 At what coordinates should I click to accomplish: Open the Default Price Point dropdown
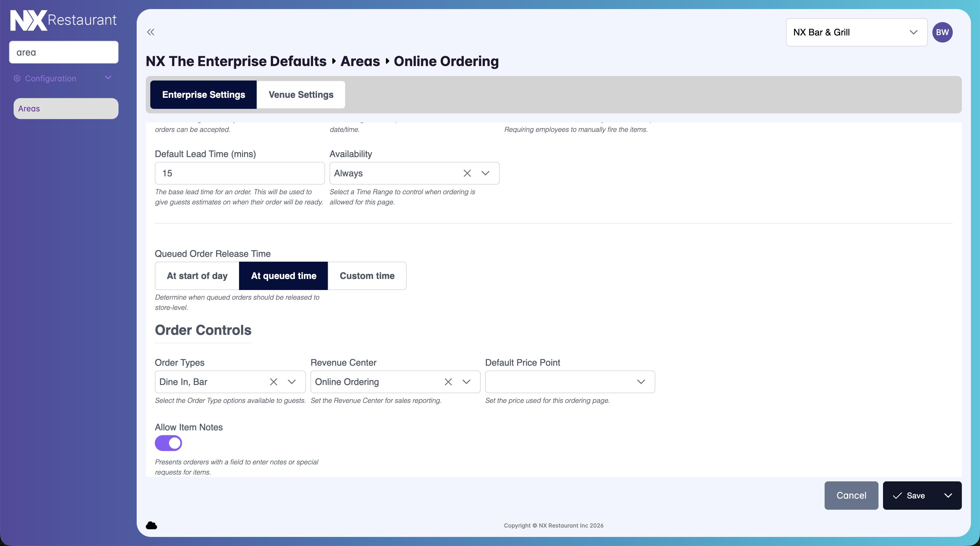coord(570,382)
